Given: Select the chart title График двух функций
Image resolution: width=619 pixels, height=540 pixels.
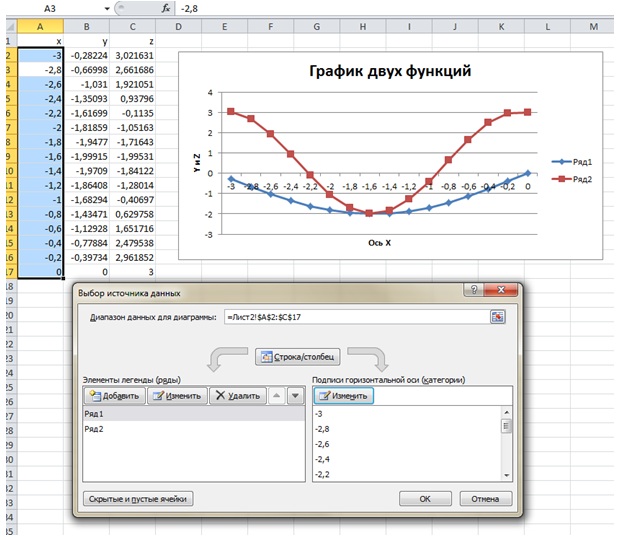Looking at the screenshot, I should (391, 71).
